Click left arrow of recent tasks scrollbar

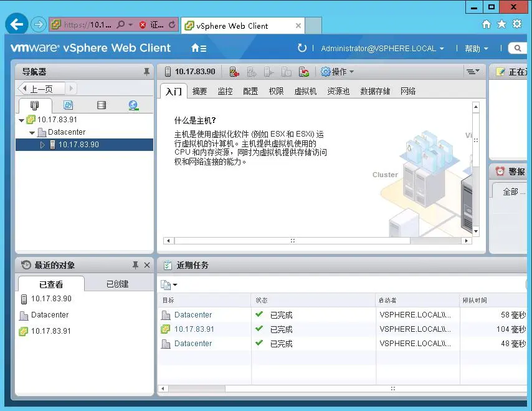click(163, 389)
